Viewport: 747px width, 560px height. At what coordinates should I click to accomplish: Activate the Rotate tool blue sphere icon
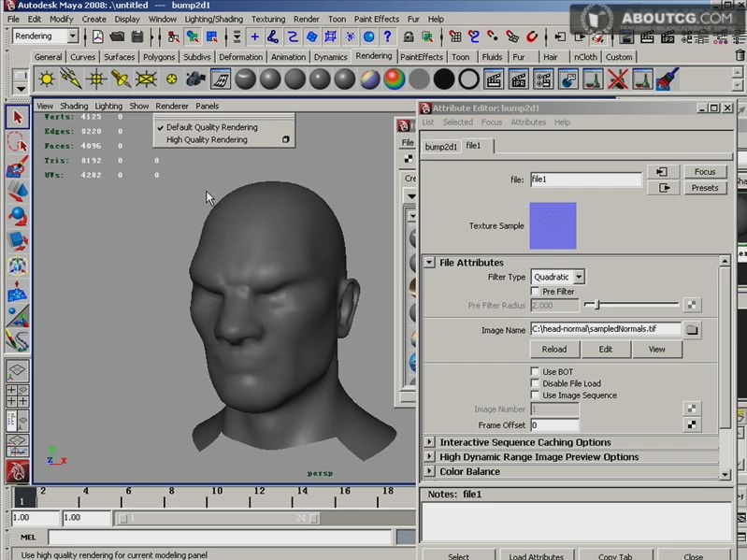click(x=18, y=217)
